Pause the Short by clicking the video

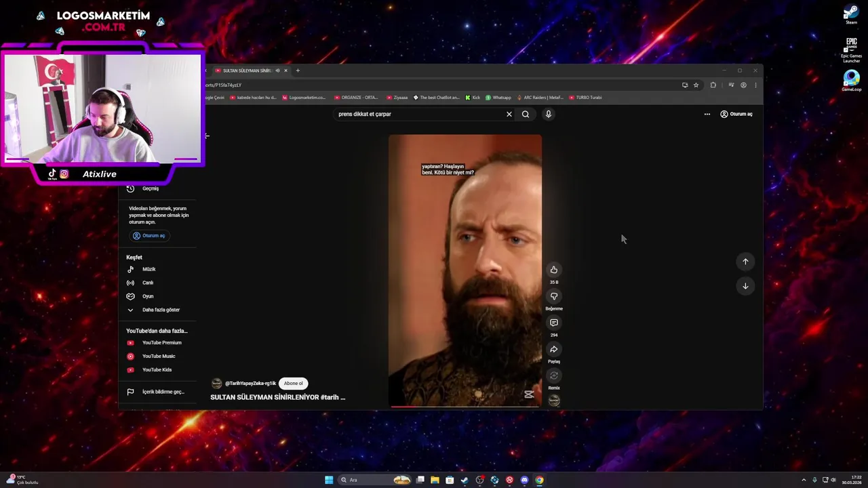point(465,270)
